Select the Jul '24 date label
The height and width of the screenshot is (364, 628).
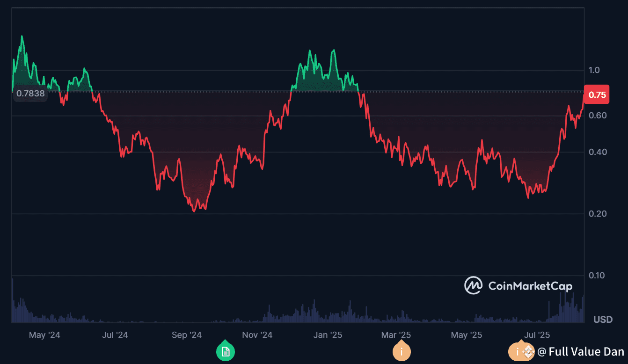[x=115, y=335]
